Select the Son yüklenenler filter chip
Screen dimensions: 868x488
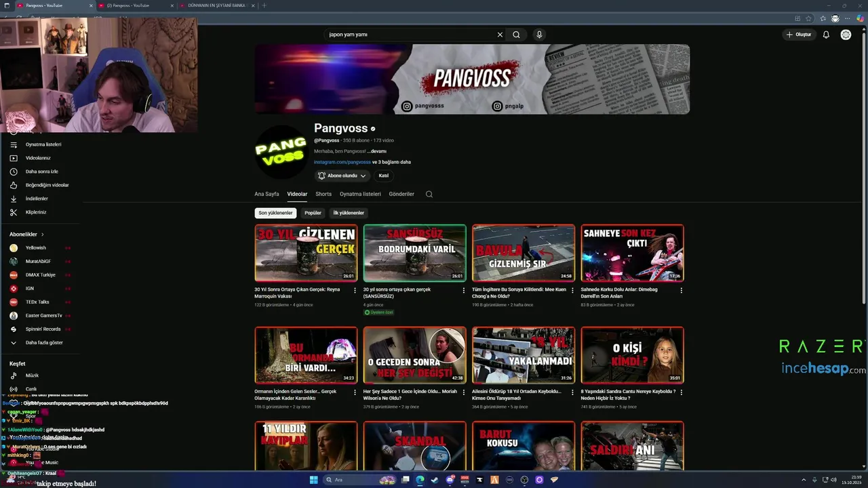click(275, 213)
